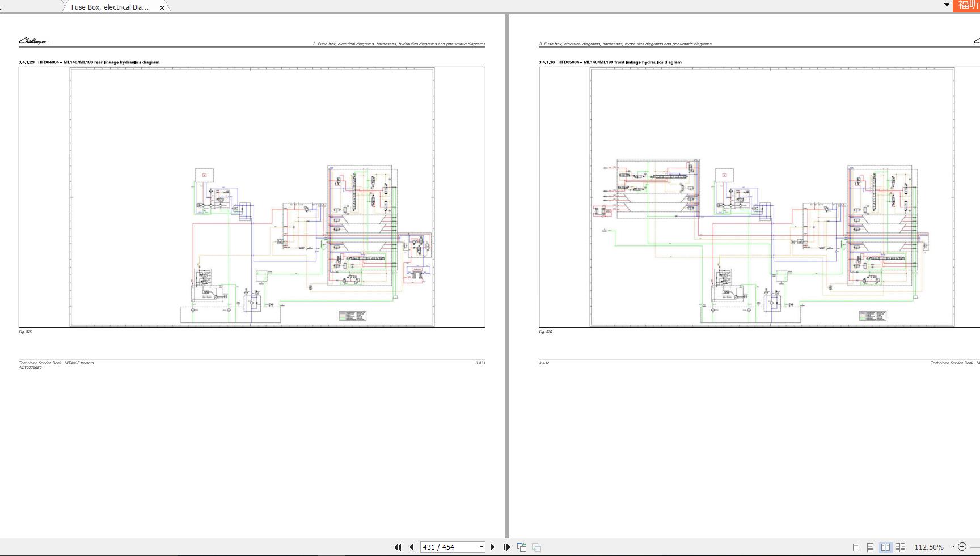Expand the tab list dropdown arrow

pyautogui.click(x=947, y=5)
